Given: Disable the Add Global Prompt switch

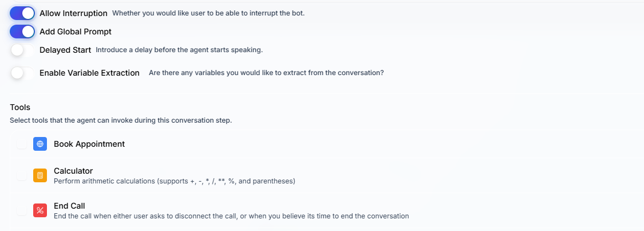Looking at the screenshot, I should tap(22, 32).
